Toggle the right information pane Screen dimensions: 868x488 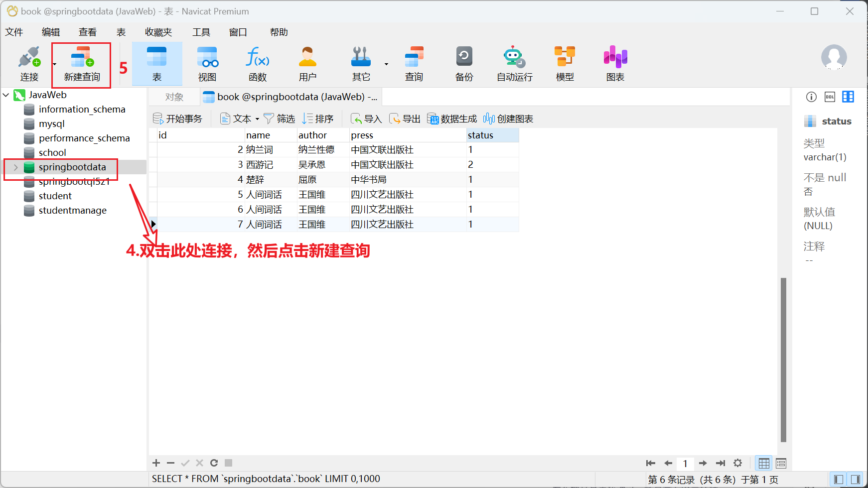(x=856, y=480)
